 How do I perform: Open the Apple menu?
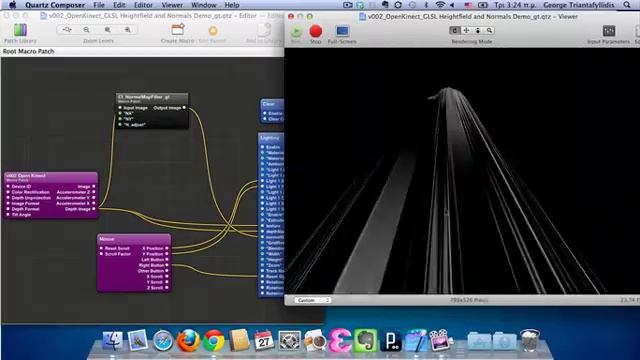coord(12,5)
